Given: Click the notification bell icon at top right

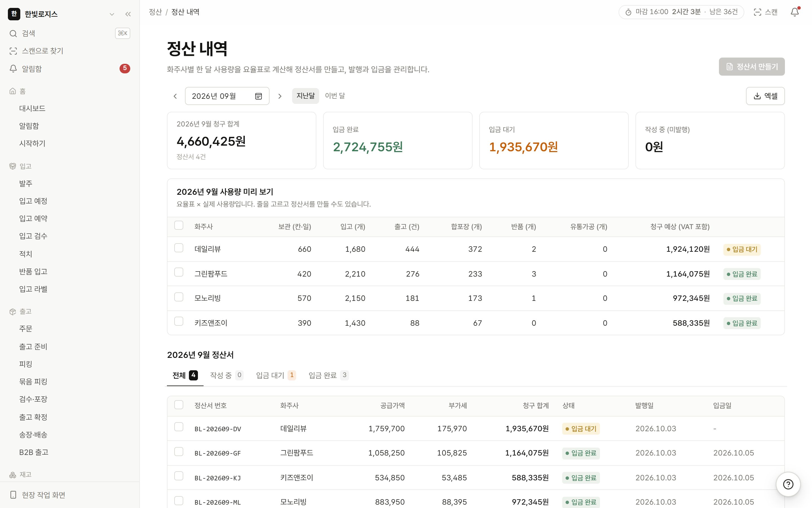Looking at the screenshot, I should pyautogui.click(x=795, y=12).
